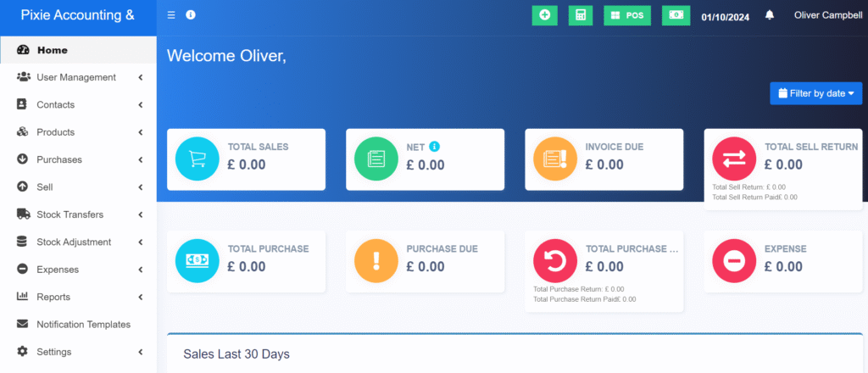Click the Total Sell Return arrows icon

(734, 159)
